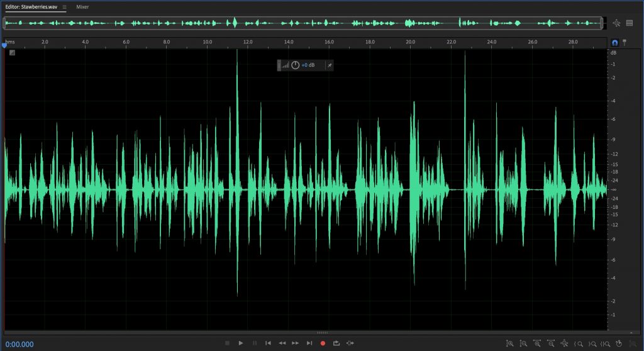644x351 pixels.
Task: Click the Zoom Out Full icon
Action: (x=565, y=343)
